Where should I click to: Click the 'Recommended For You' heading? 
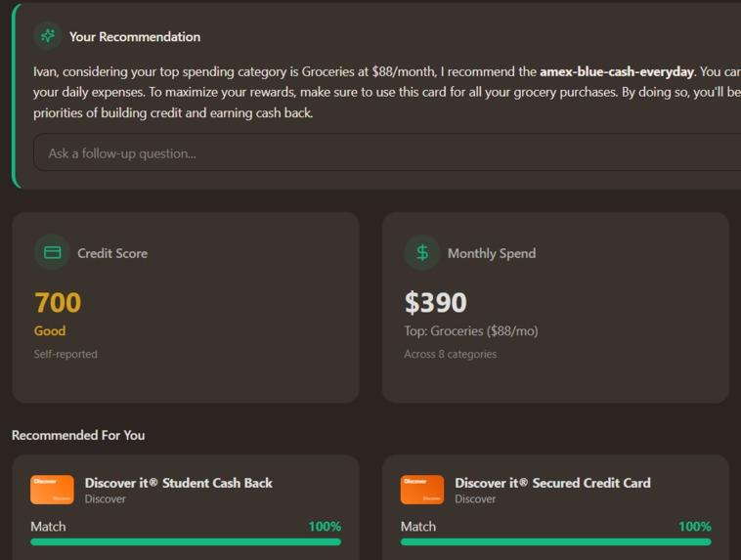coord(78,435)
